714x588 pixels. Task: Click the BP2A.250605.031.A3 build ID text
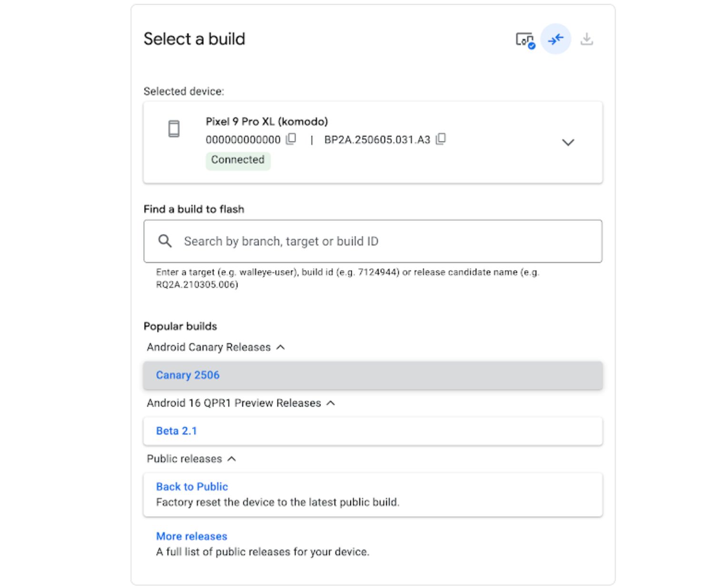point(377,140)
